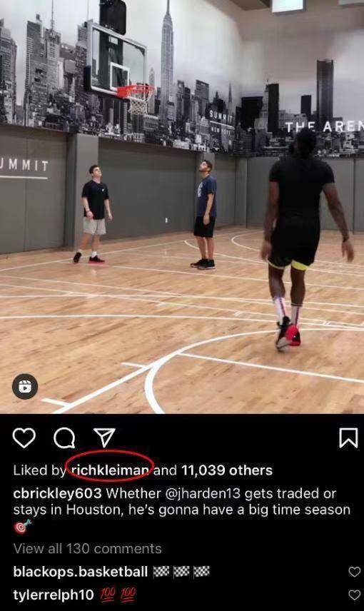
Task: Open comments with the speech bubble icon
Action: [x=64, y=438]
